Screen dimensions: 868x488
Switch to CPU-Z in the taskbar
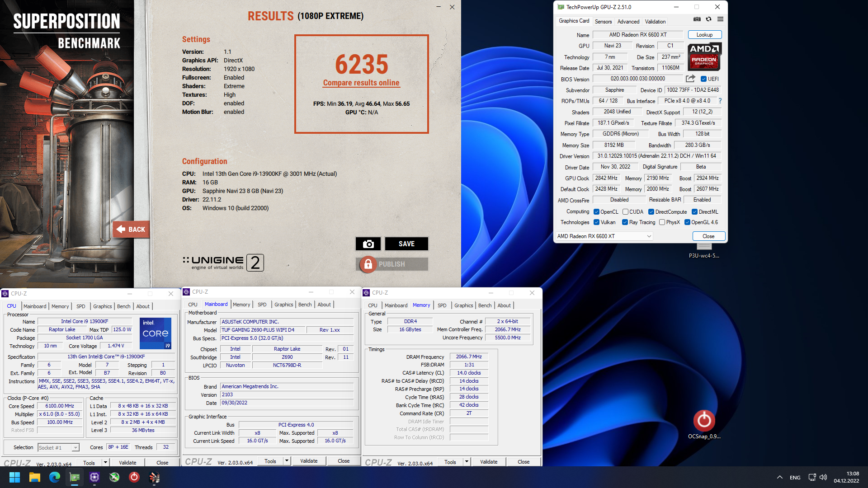(94, 477)
